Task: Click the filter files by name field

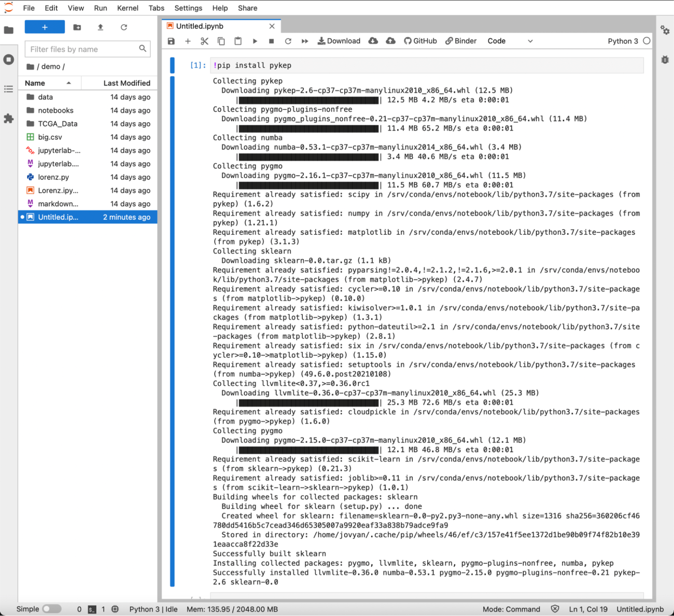Action: tap(83, 49)
